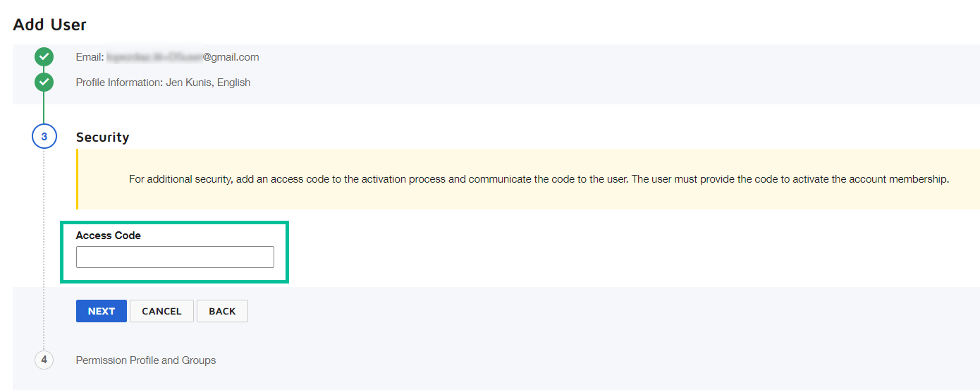Click the Add User page title
This screenshot has height=390, width=980.
tap(49, 25)
